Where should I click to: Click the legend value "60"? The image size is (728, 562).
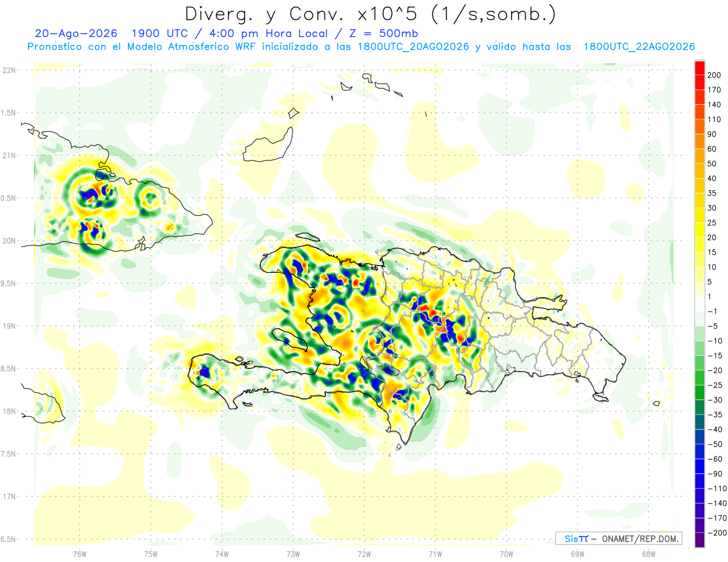coord(712,149)
